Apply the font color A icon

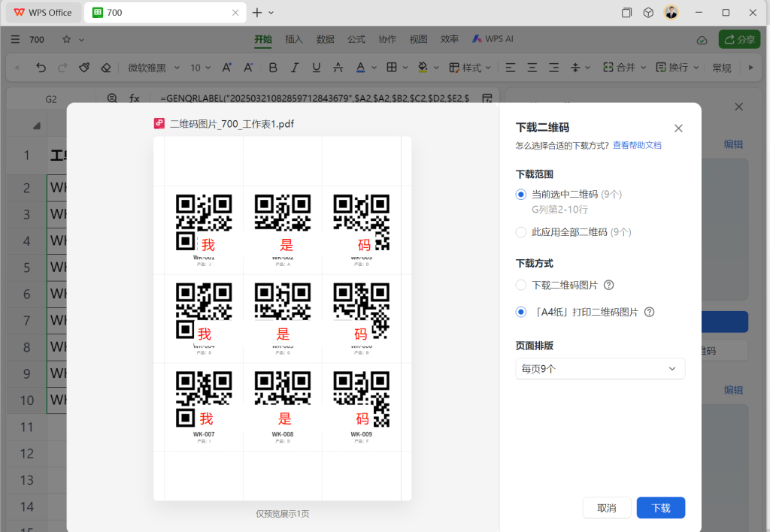click(x=360, y=68)
